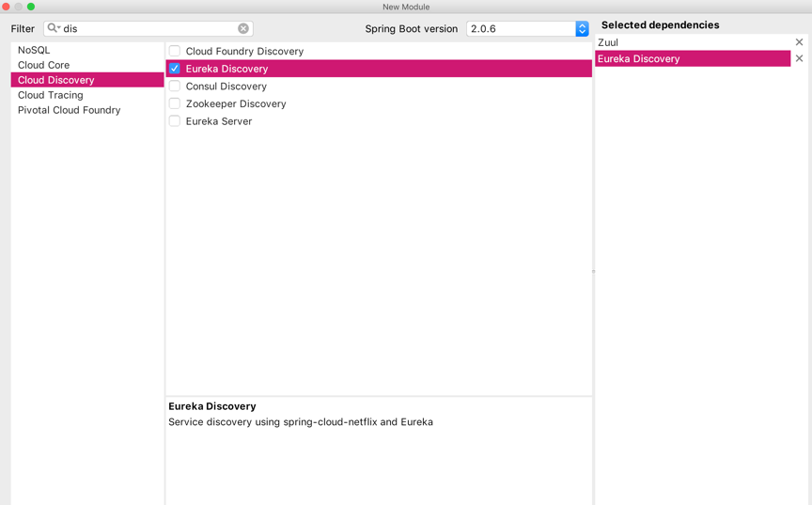
Task: Select Zuul in Selected dependencies list
Action: coord(693,42)
